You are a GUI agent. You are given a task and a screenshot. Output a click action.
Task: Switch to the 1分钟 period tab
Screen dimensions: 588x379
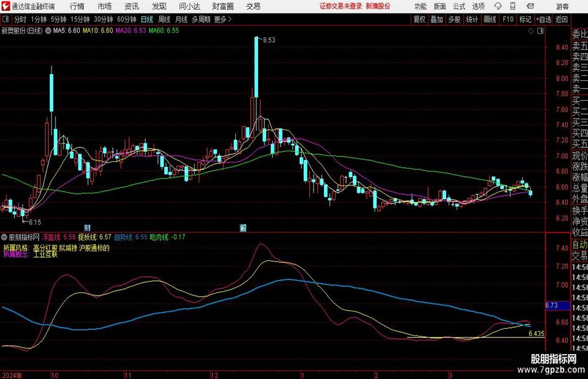39,19
